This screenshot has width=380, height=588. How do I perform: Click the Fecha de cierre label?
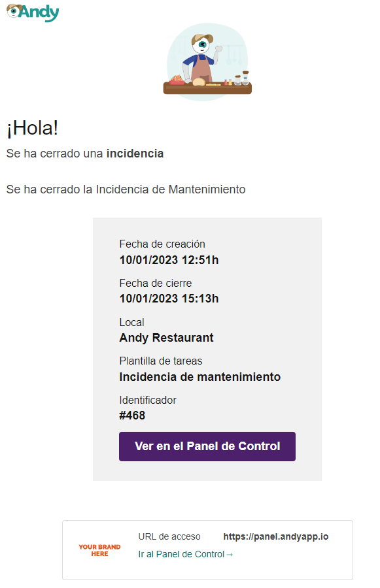click(x=156, y=283)
